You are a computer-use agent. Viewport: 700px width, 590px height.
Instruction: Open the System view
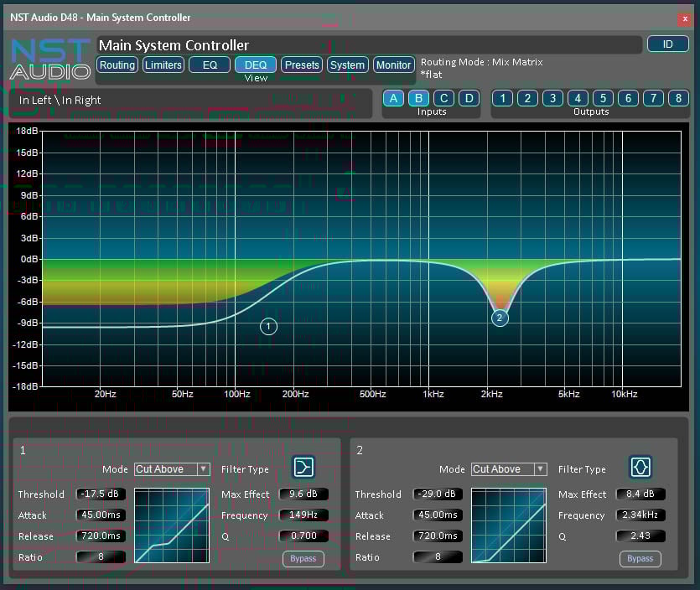(347, 65)
